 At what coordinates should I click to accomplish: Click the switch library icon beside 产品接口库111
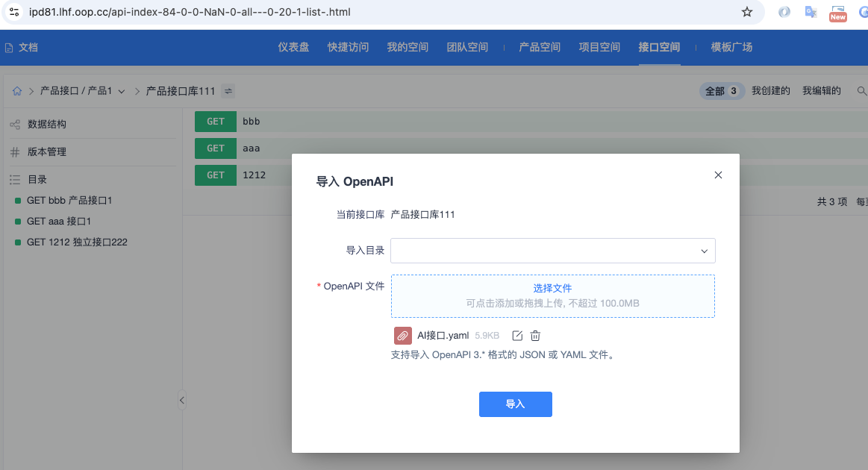(x=228, y=91)
